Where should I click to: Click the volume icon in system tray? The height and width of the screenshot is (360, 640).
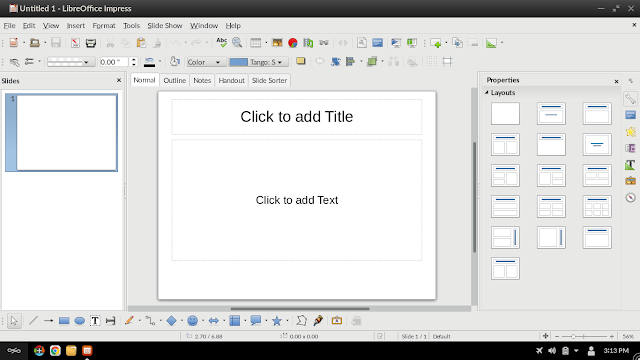point(552,351)
